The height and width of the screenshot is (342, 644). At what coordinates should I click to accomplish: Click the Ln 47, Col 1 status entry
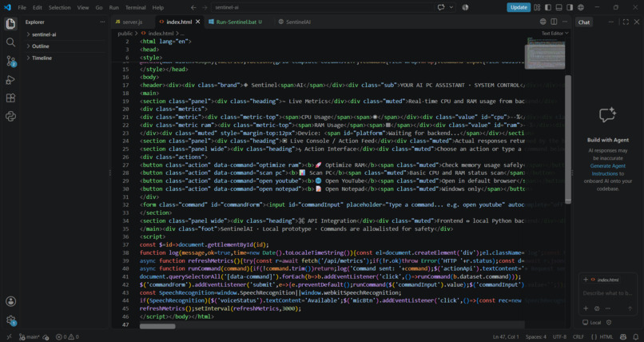coord(506,337)
